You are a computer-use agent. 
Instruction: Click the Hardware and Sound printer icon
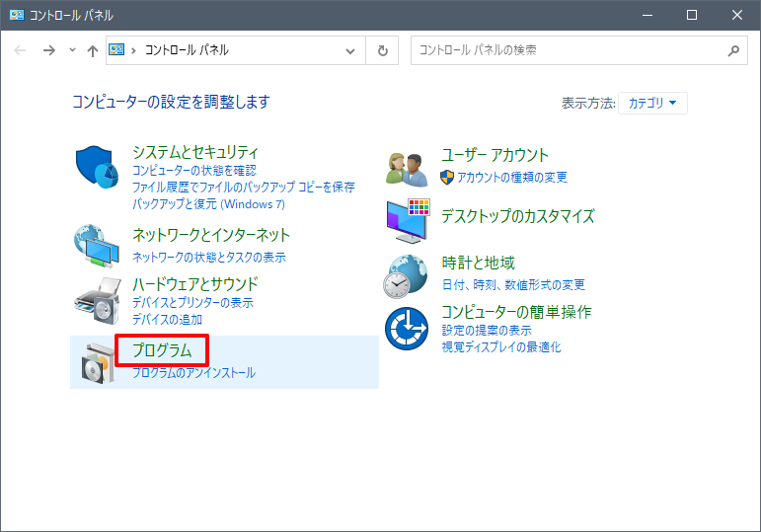[x=97, y=301]
